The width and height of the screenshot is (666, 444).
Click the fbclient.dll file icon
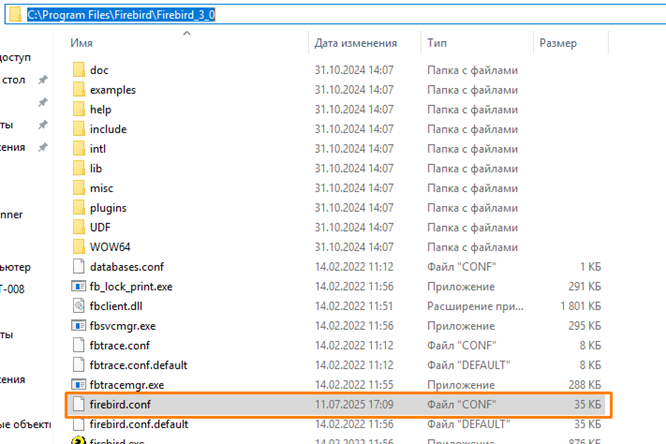click(79, 305)
